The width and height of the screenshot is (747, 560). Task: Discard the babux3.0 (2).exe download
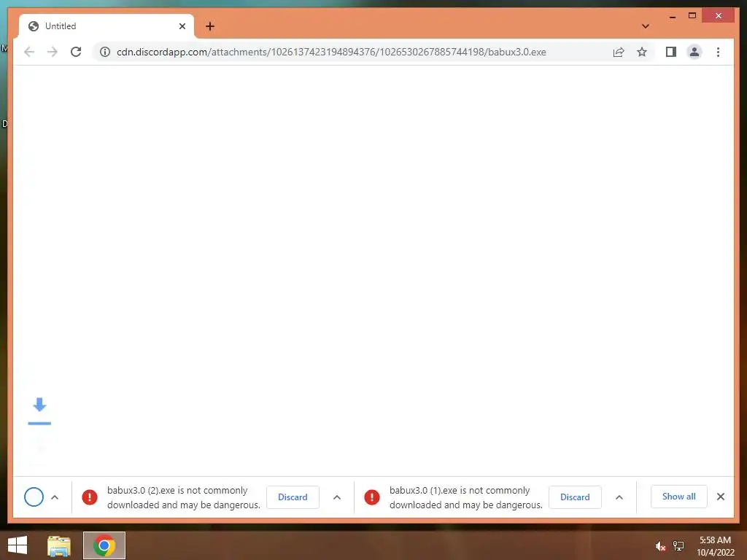293,497
